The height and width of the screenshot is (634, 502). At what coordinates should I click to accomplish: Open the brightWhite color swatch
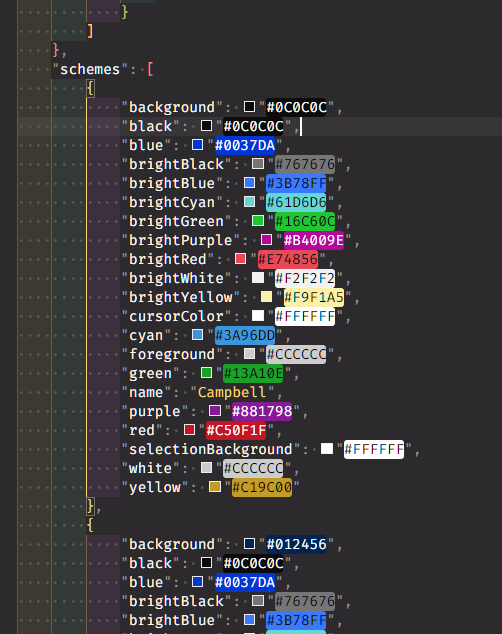click(258, 278)
